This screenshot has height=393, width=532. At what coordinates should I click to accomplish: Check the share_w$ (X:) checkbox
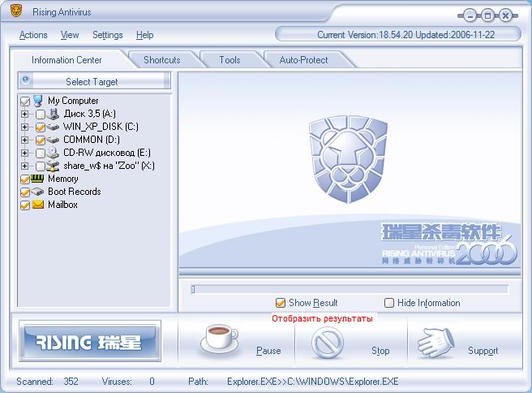[x=41, y=166]
